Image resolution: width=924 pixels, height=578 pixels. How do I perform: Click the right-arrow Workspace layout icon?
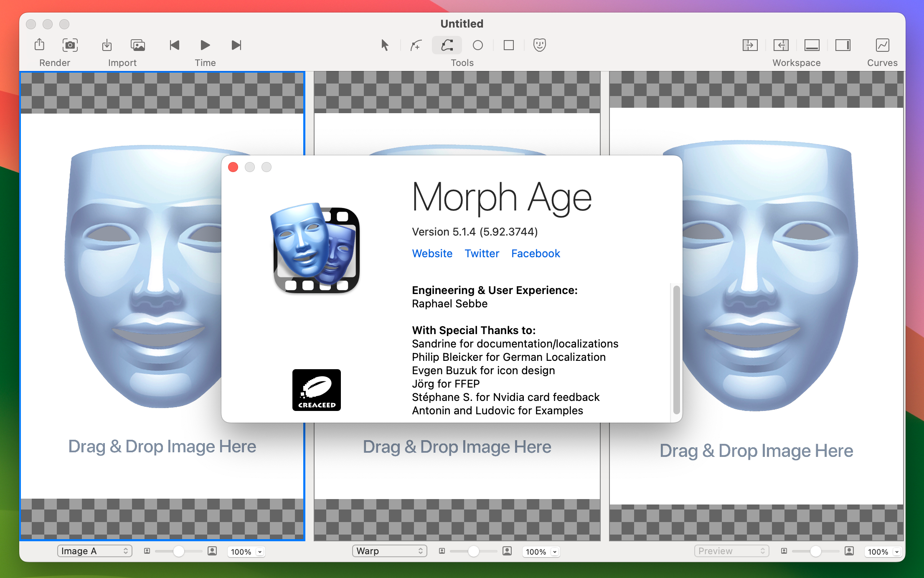click(750, 45)
